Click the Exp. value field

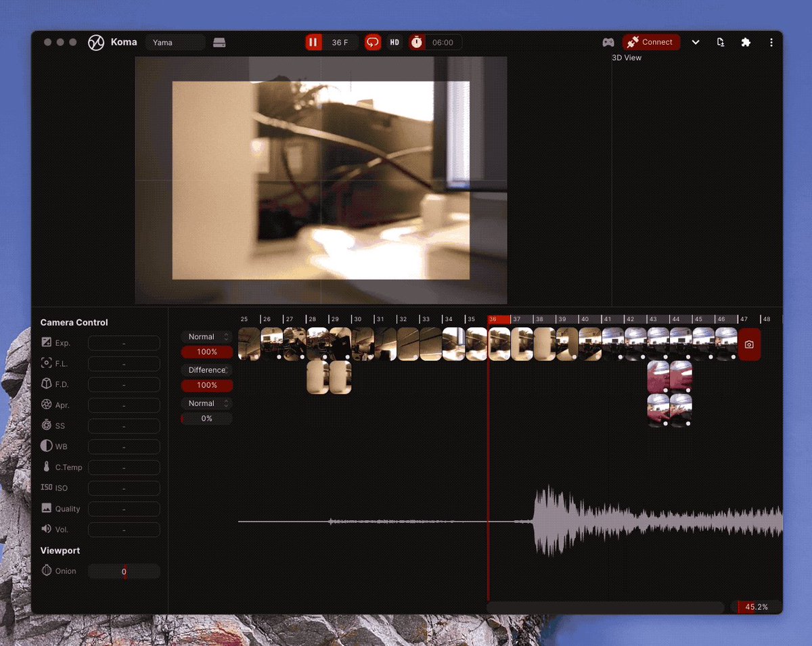click(x=124, y=343)
